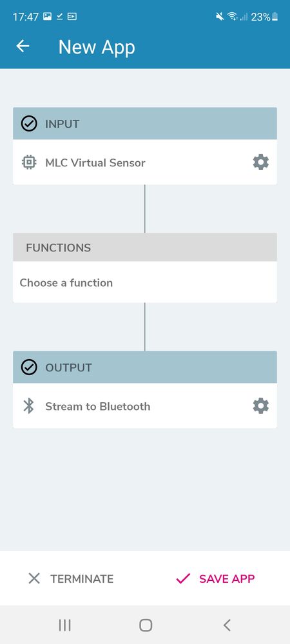This screenshot has height=644, width=290.
Task: Click the Bluetooth symbol icon
Action: point(28,406)
